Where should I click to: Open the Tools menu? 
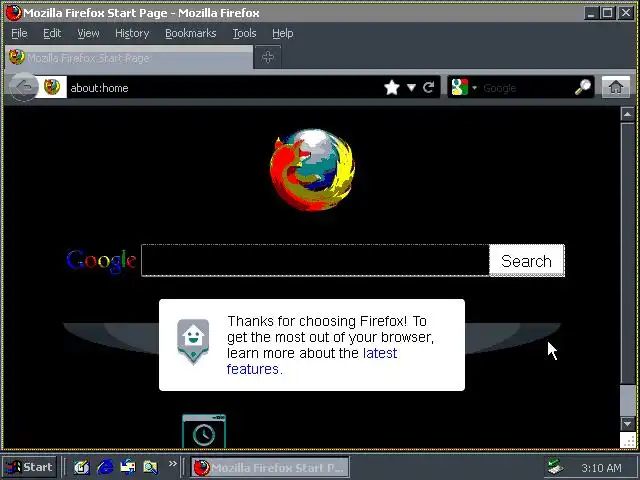coord(244,33)
